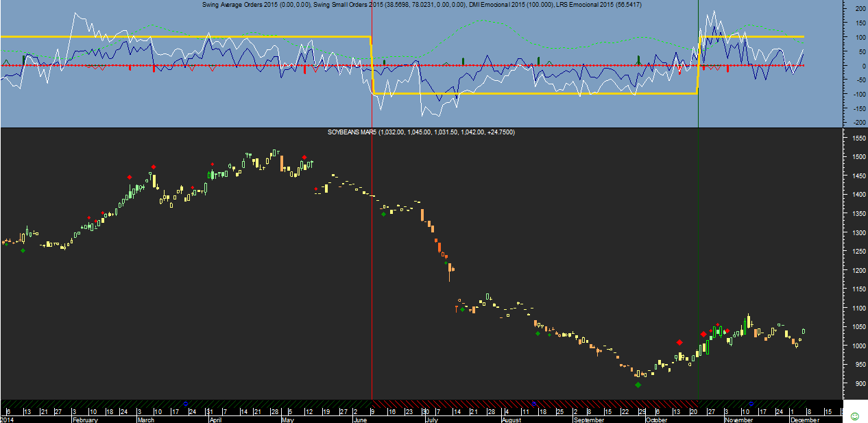
Task: Select the green diamond below mid-June candles
Action: click(x=384, y=215)
